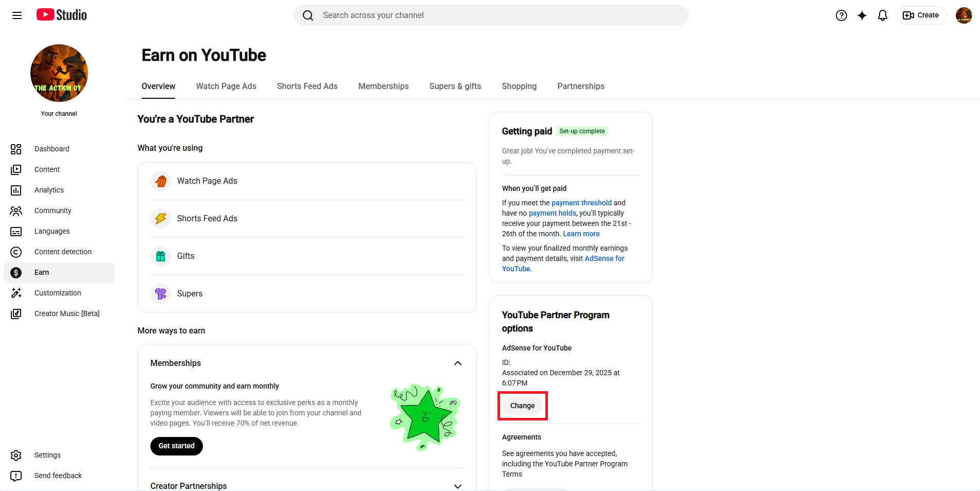Click Get started for Memberships
Viewport: 980px width, 491px height.
point(177,446)
